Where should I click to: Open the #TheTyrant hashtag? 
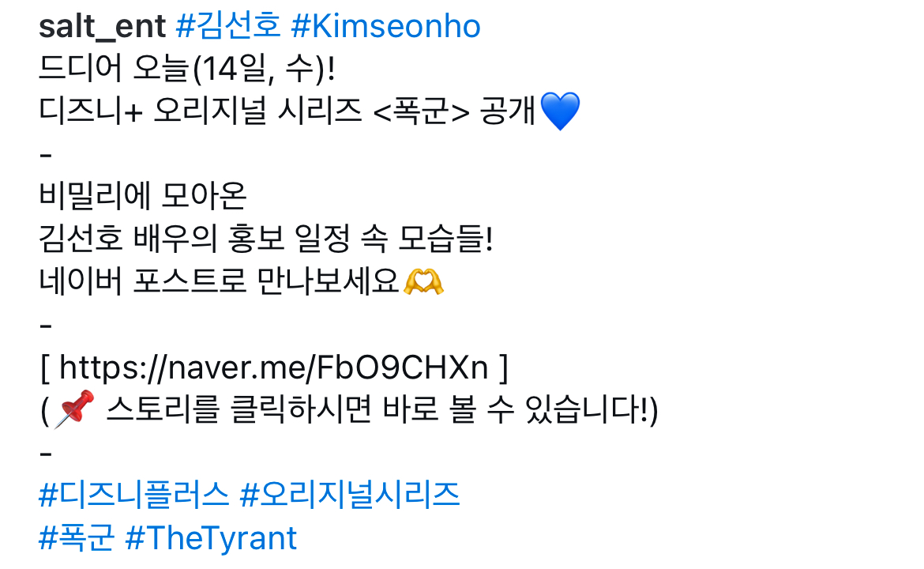(211, 537)
